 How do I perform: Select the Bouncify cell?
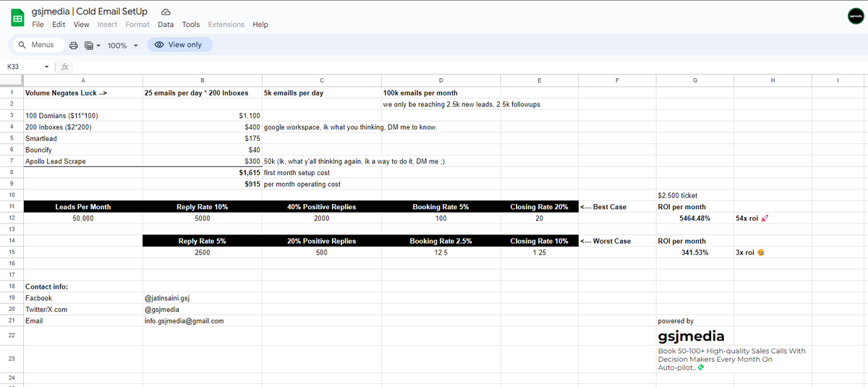point(82,150)
